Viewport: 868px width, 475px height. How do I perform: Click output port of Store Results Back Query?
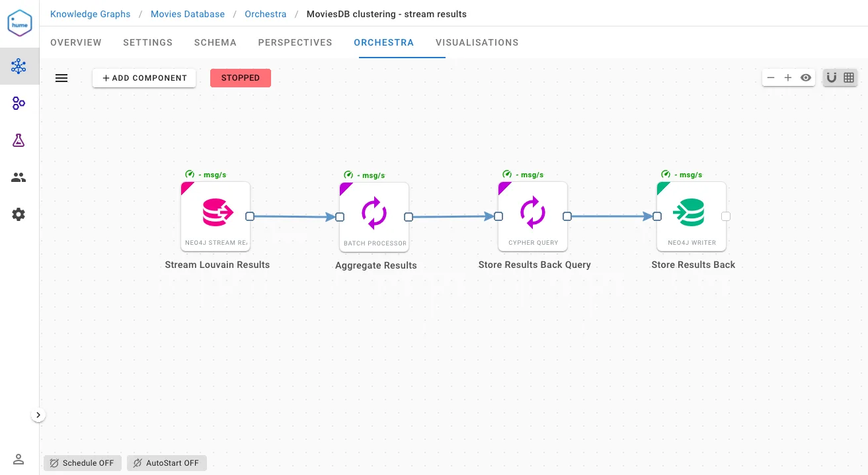pos(567,216)
